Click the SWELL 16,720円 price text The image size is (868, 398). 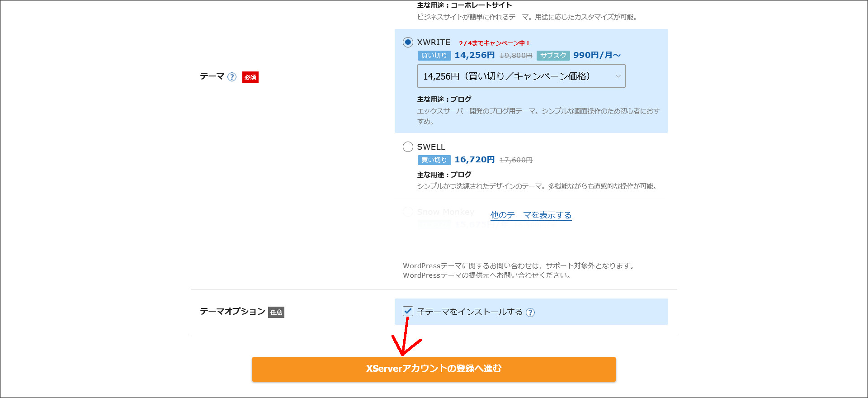point(475,160)
